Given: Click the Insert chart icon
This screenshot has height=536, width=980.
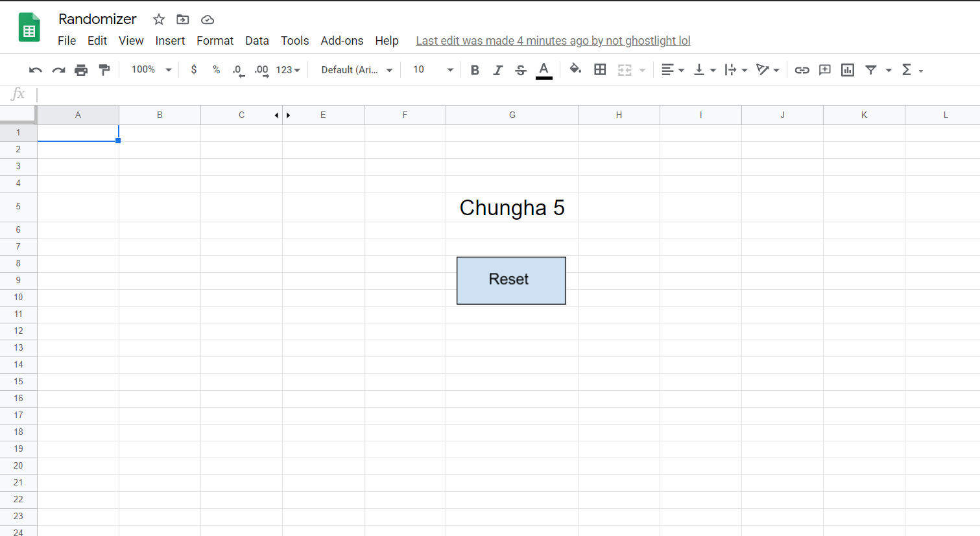Looking at the screenshot, I should click(x=848, y=70).
